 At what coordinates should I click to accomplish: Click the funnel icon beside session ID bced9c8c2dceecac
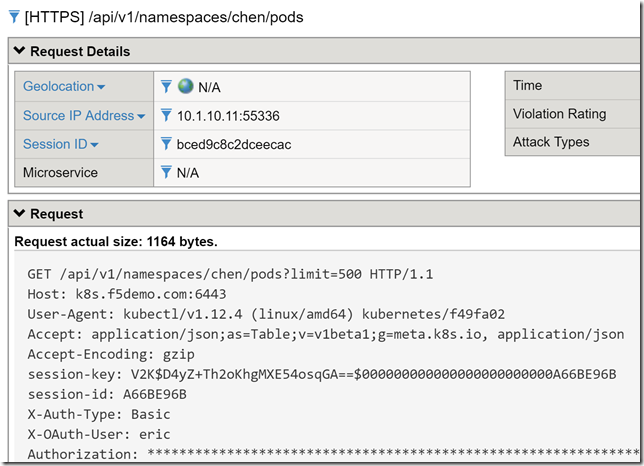167,145
